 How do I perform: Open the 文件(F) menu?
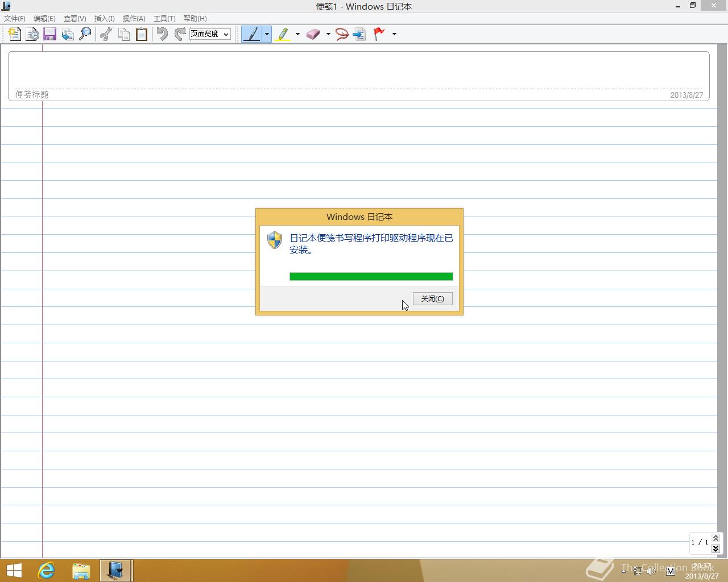pos(15,18)
